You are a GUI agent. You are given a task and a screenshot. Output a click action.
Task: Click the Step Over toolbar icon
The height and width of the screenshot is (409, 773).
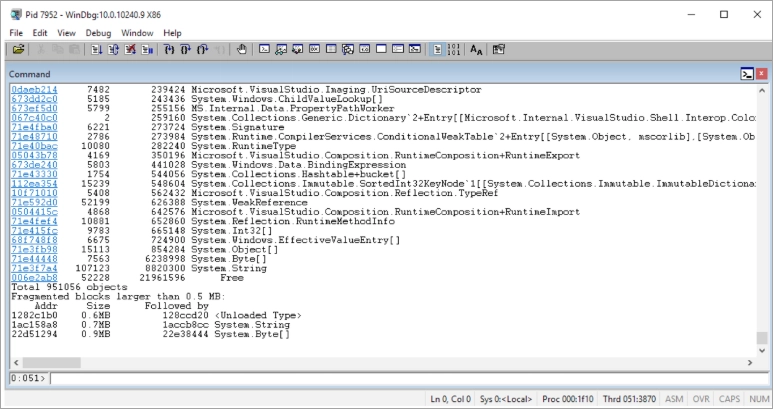tap(186, 49)
